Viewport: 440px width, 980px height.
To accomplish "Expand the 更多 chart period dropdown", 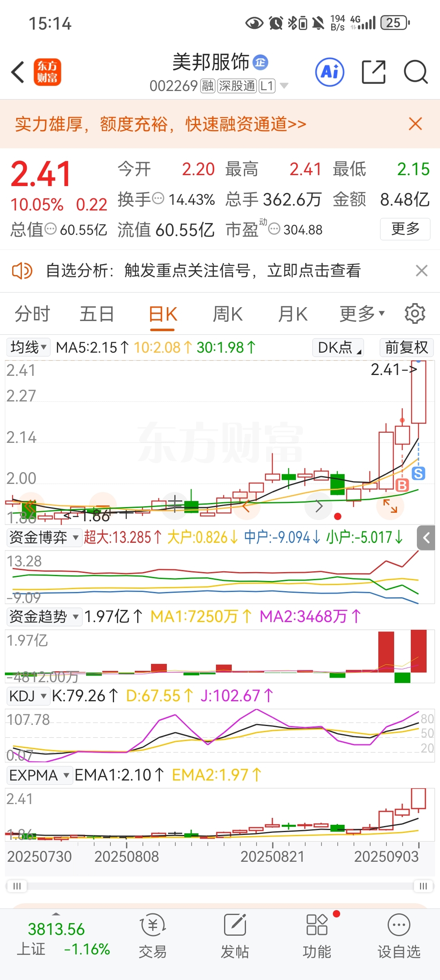I will pos(362,314).
